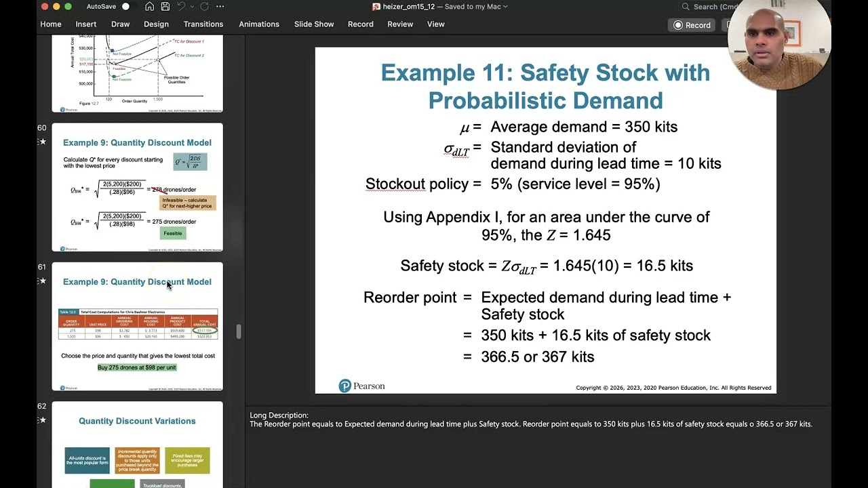Open the View tab
Viewport: 868px width, 488px height.
[x=436, y=24]
